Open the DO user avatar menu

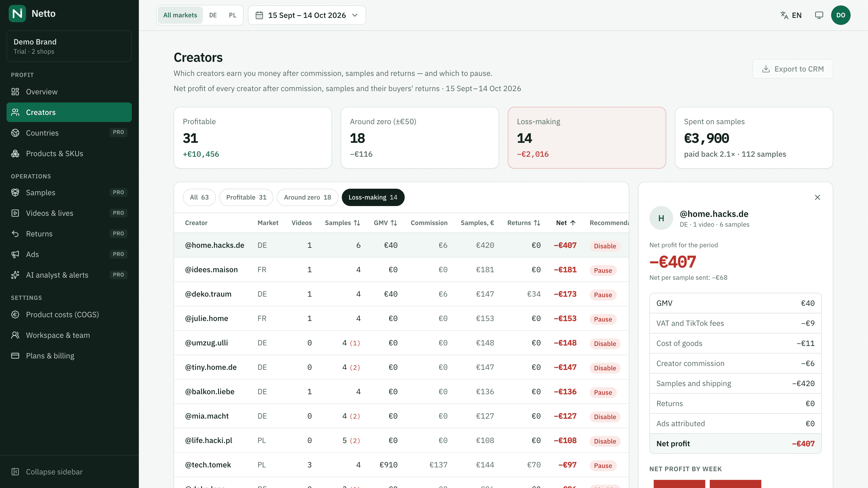coord(840,15)
